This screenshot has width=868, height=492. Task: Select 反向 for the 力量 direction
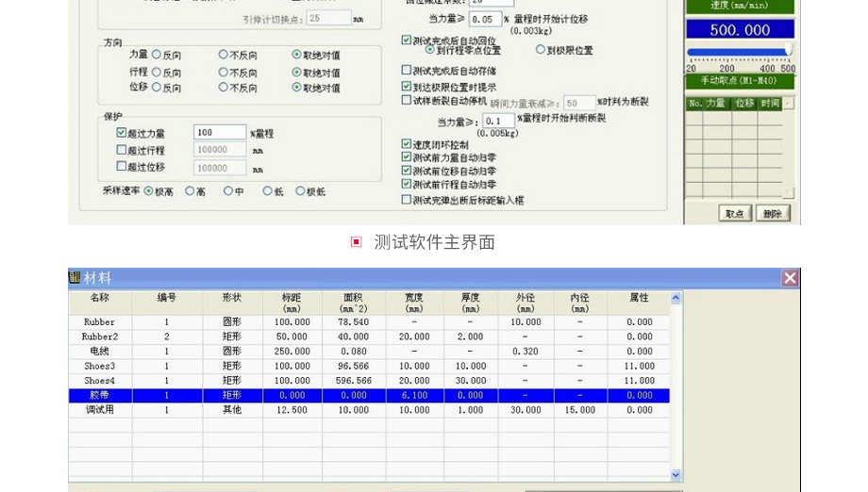point(157,56)
